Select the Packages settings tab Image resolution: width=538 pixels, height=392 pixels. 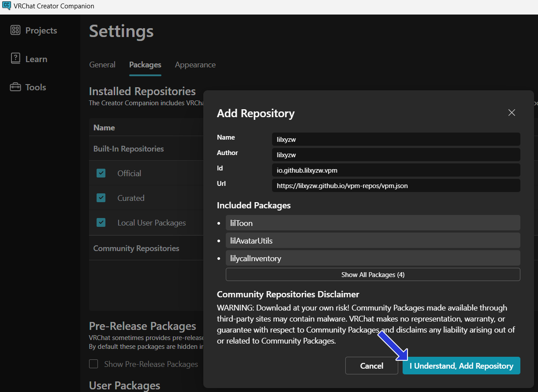pyautogui.click(x=145, y=65)
